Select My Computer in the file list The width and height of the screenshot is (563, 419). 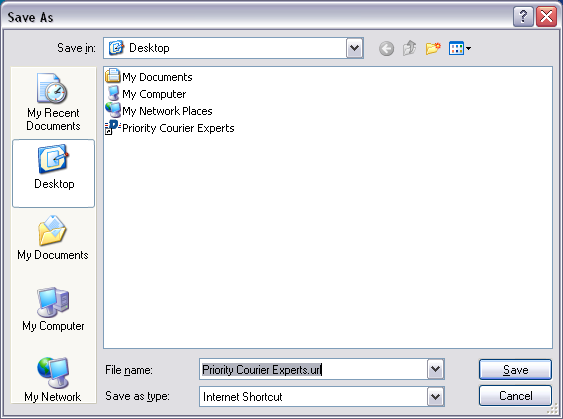pos(146,94)
